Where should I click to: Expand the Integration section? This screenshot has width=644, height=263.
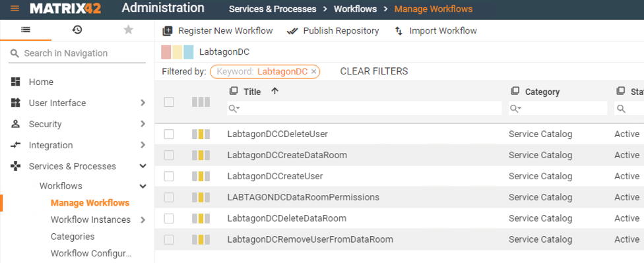(143, 145)
